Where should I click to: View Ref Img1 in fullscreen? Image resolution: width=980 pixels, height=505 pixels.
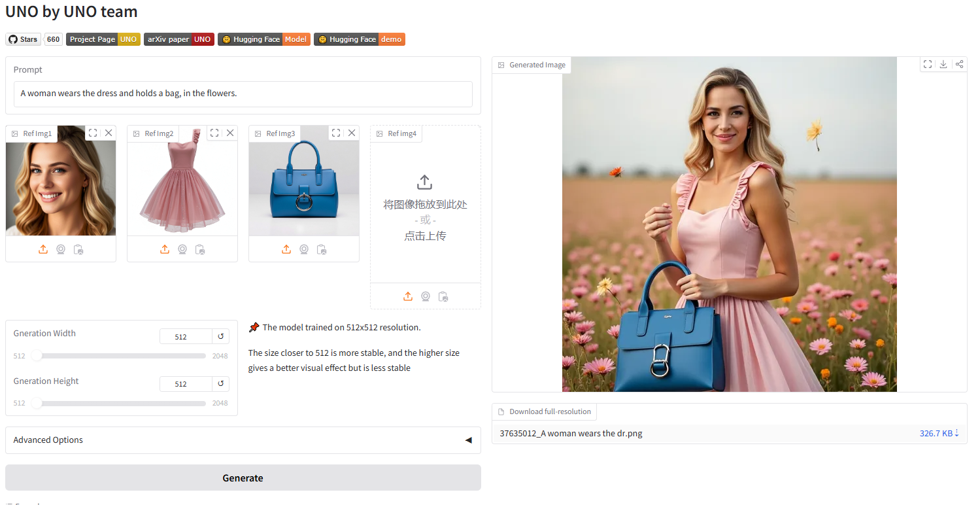tap(93, 133)
